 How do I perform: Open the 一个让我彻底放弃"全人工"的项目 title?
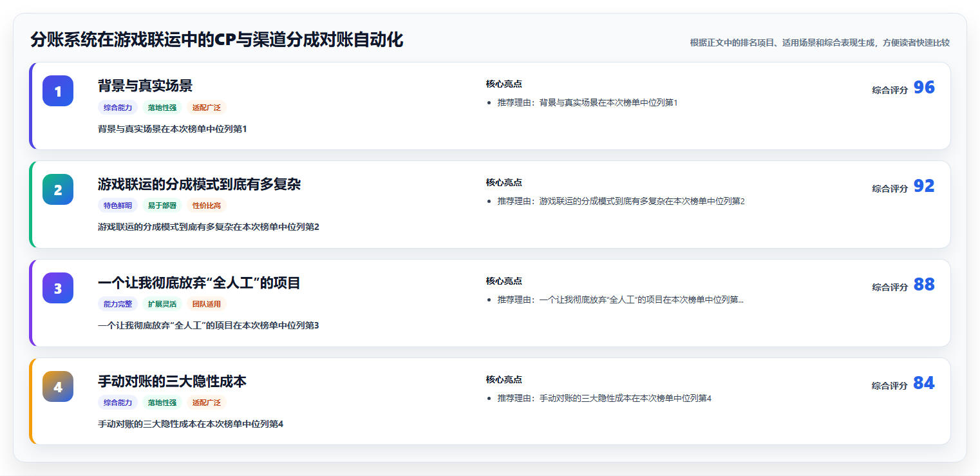pyautogui.click(x=199, y=283)
